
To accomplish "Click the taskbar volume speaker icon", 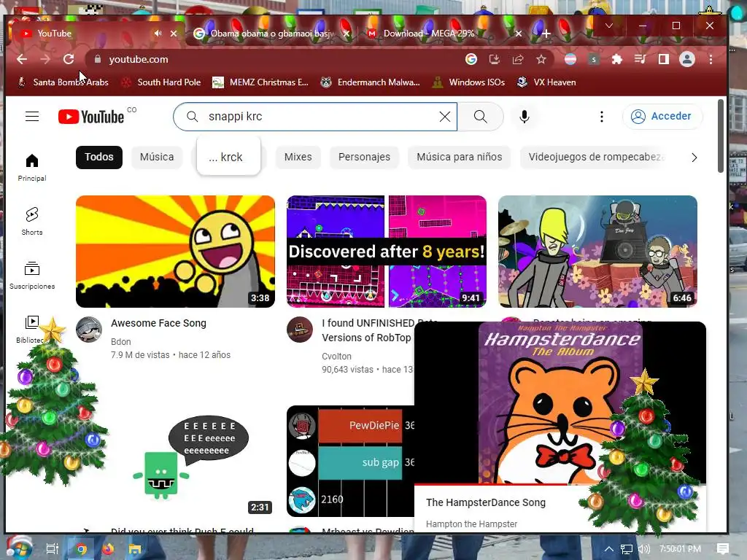I will pos(643,549).
